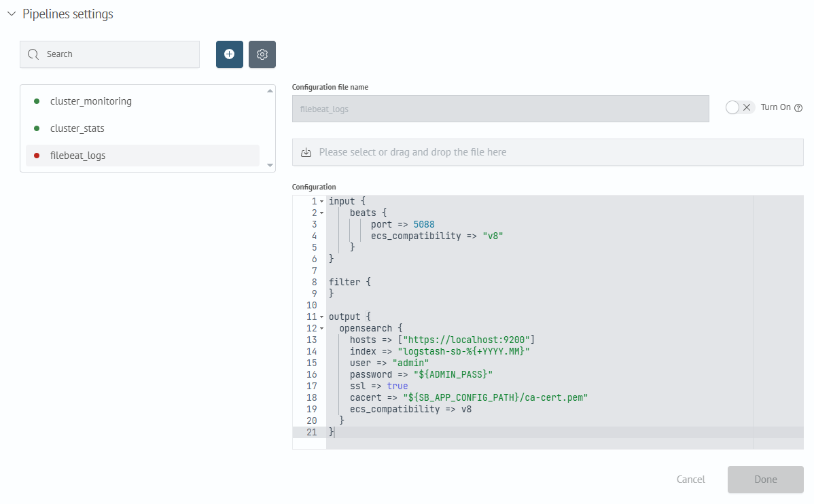Click the magnifier icon in search box
814x504 pixels.
[x=34, y=54]
